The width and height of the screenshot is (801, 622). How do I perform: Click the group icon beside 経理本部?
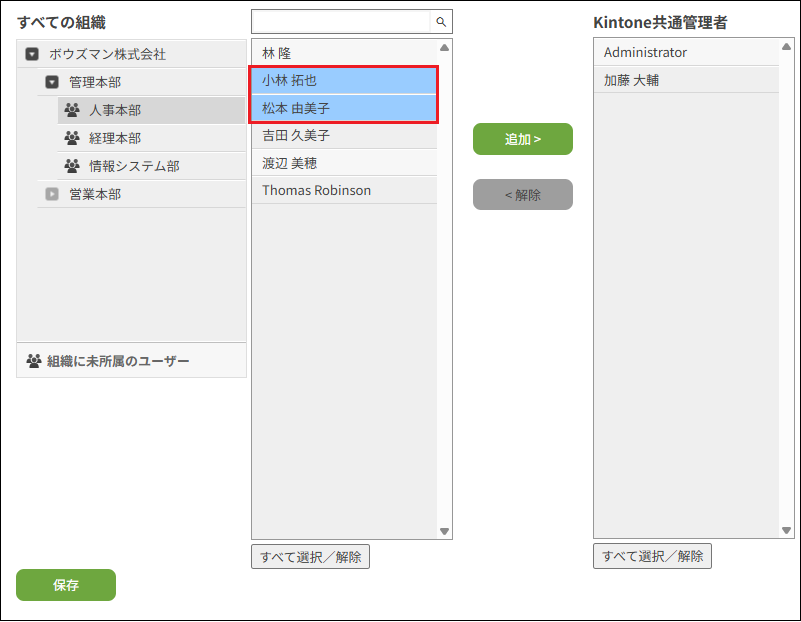pos(72,138)
